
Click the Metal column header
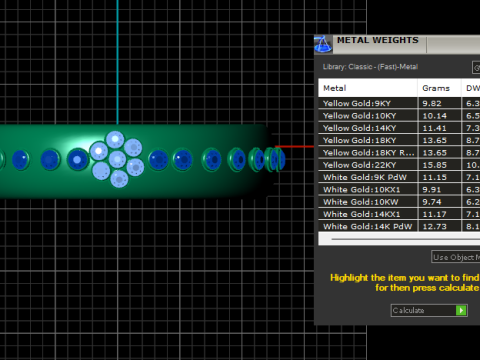pyautogui.click(x=368, y=88)
